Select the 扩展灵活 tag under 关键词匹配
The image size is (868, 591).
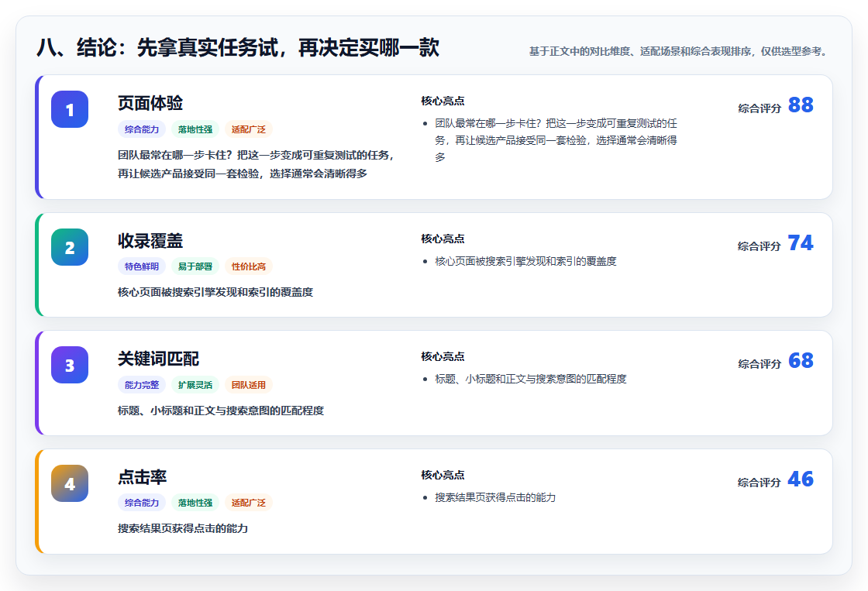click(x=195, y=385)
